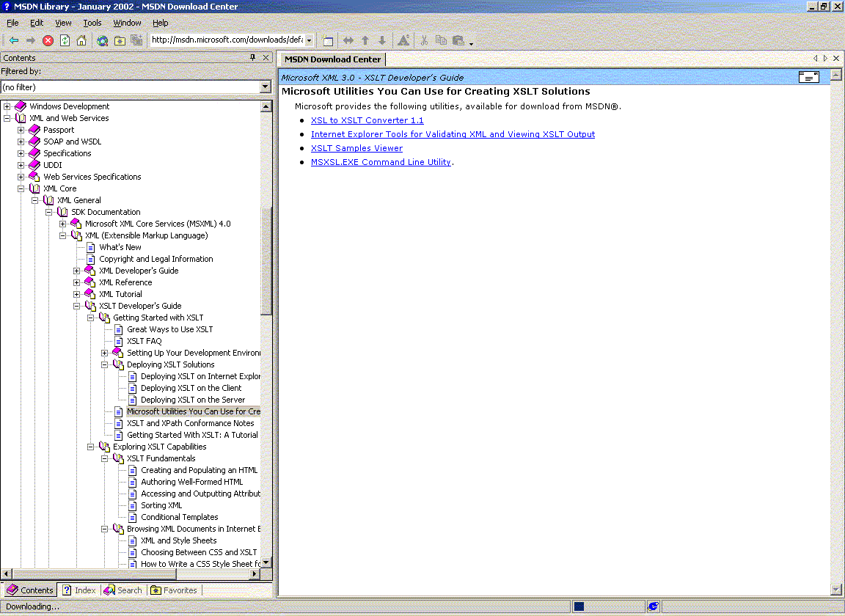Open the Internet Explorer status bar icon
Screen dimensions: 845x616
coord(653,606)
